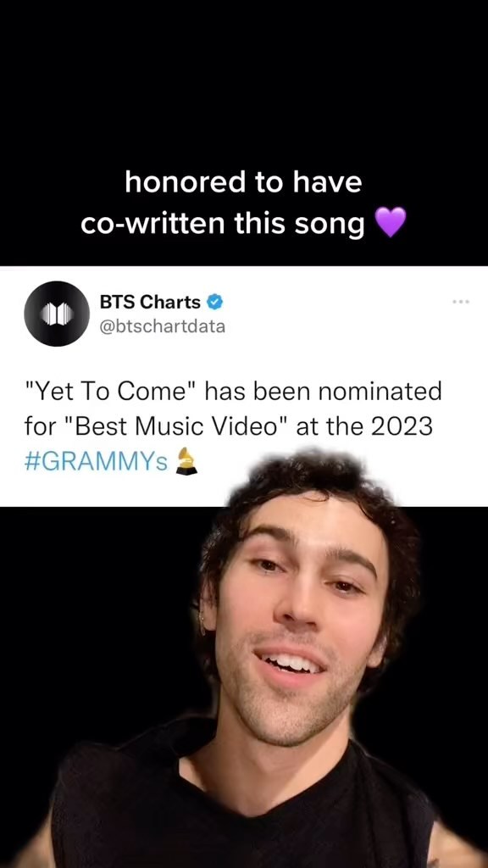Screen dimensions: 488x868
Task: Click blank white space beside the handle
Action: (343, 326)
